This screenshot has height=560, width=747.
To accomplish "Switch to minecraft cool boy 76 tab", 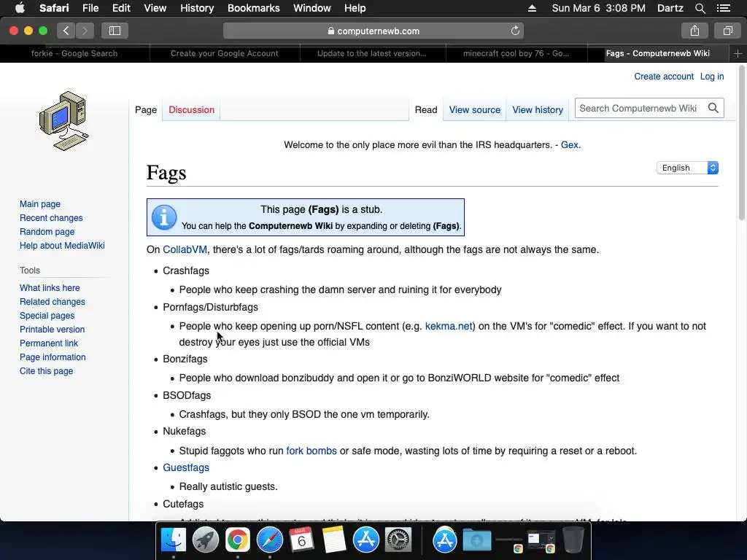I will [x=516, y=53].
